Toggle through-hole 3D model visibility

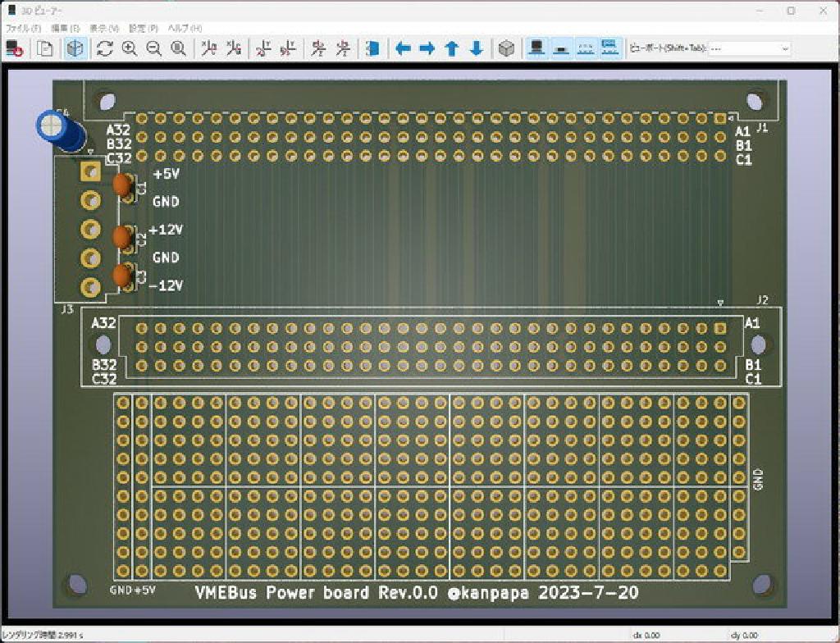coord(537,48)
